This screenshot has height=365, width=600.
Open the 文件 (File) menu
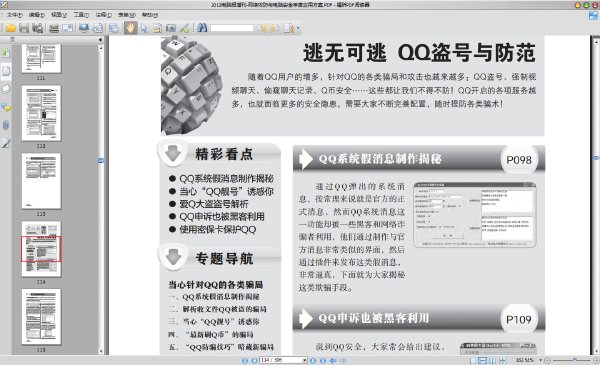click(15, 15)
